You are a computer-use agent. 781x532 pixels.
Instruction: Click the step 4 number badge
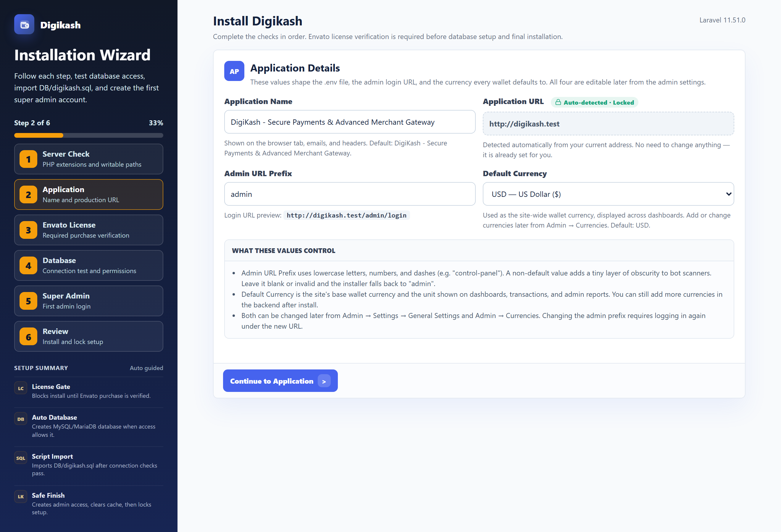[x=28, y=265]
